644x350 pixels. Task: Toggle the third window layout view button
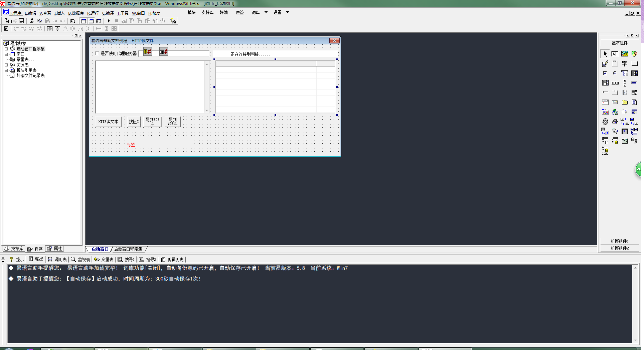99,21
